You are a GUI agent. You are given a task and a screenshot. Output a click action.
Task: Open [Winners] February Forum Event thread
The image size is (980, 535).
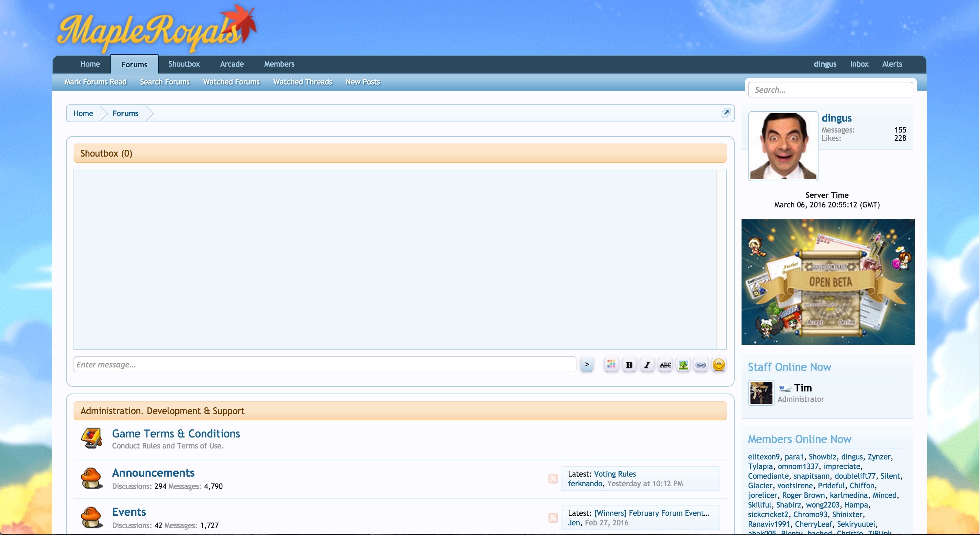tap(651, 513)
